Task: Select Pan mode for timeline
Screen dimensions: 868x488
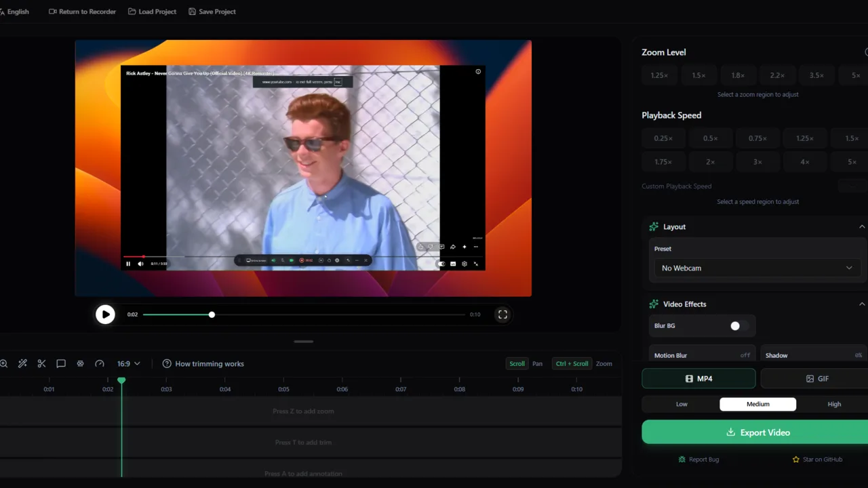Action: pos(537,364)
